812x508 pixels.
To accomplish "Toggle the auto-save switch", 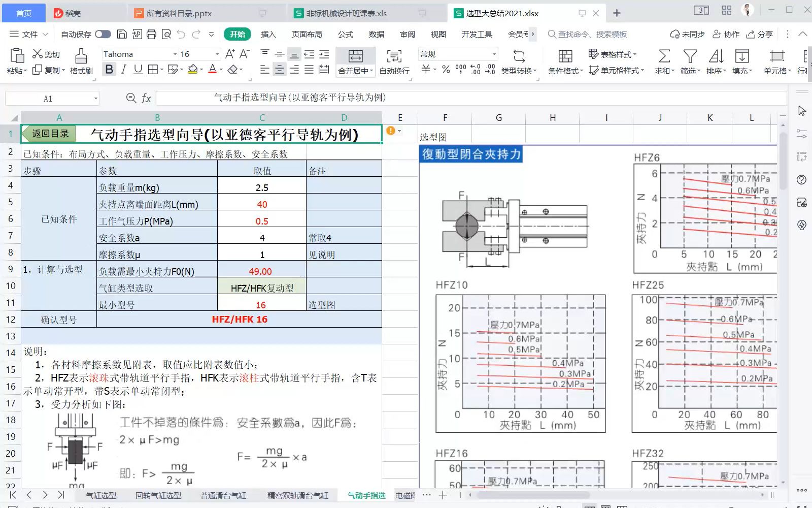I will tap(103, 34).
